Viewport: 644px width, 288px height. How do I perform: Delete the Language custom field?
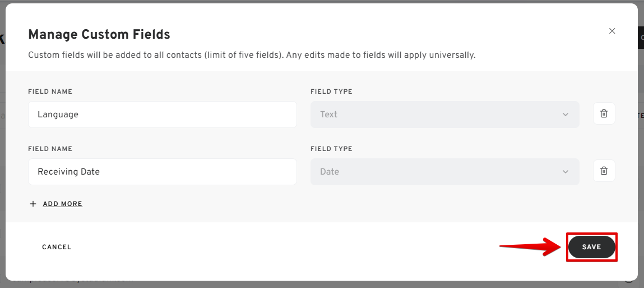click(604, 114)
